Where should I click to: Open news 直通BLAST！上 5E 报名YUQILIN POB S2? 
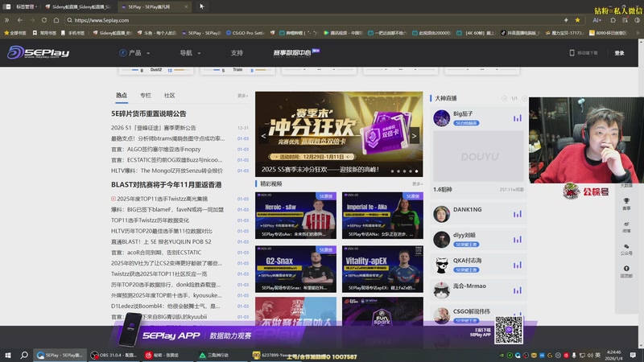[x=161, y=241]
